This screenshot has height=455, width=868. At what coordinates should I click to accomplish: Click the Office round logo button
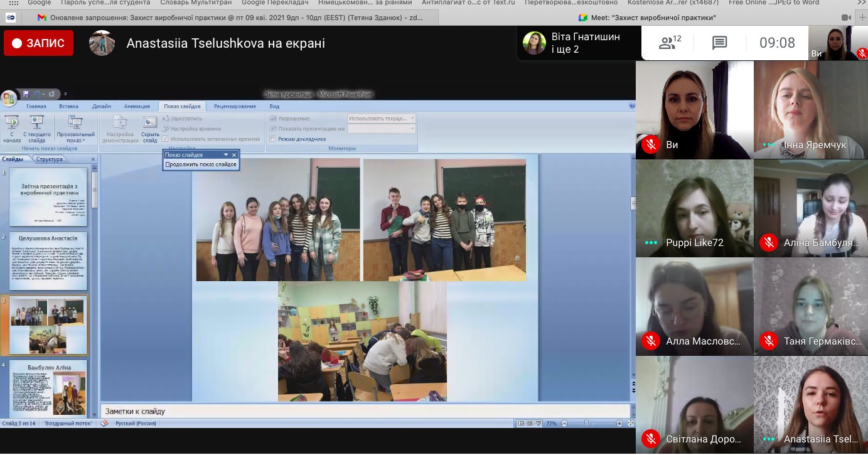(9, 99)
